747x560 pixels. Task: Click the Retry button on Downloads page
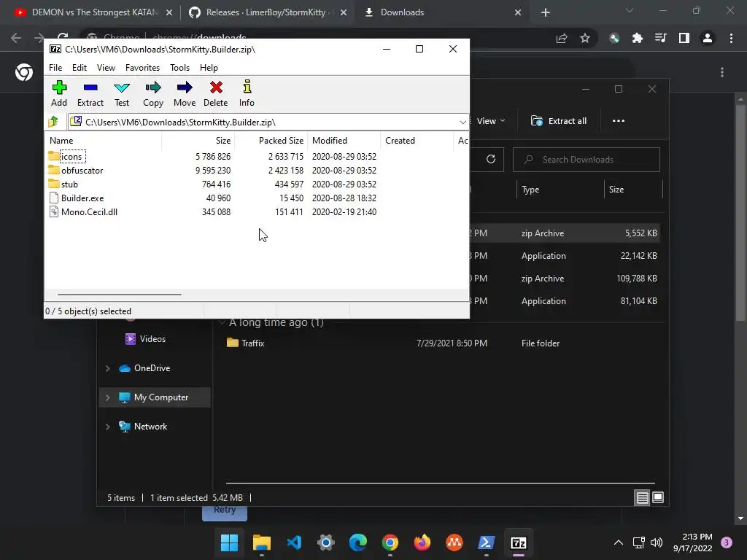click(x=225, y=512)
